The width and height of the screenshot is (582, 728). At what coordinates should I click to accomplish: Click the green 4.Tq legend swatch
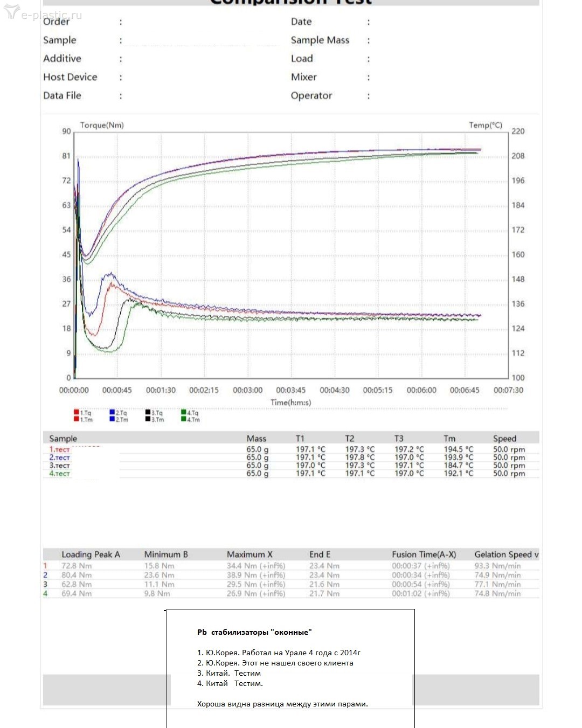click(184, 413)
